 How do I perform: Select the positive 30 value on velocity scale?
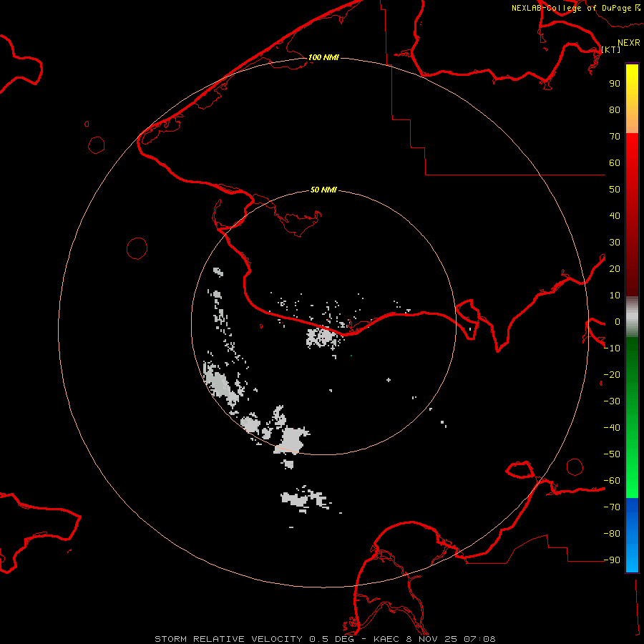(x=615, y=243)
